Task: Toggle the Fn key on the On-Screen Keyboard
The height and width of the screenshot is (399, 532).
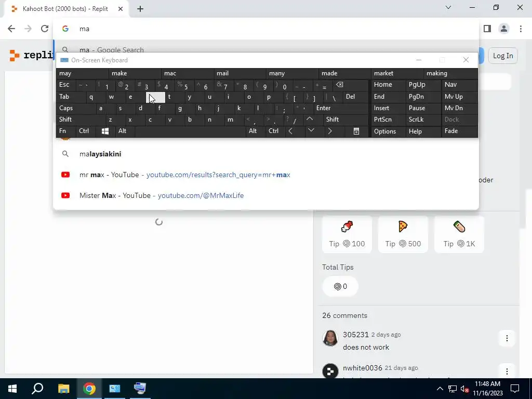Action: point(66,131)
